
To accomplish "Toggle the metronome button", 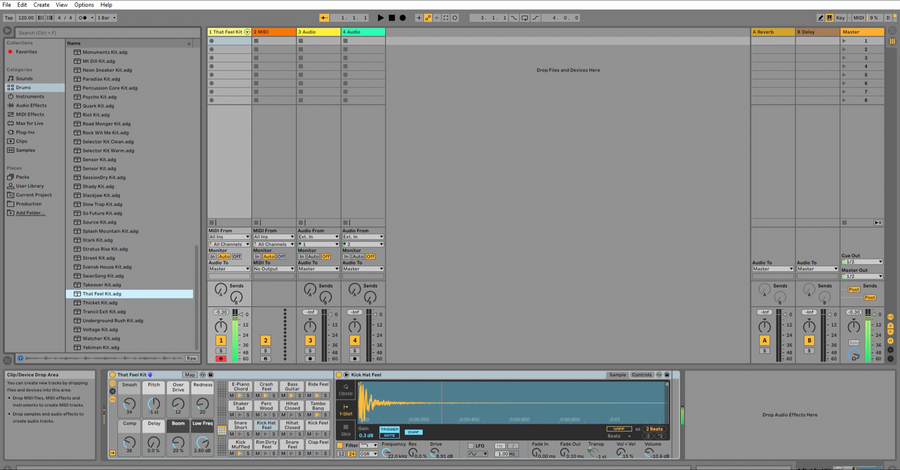I will coord(84,18).
